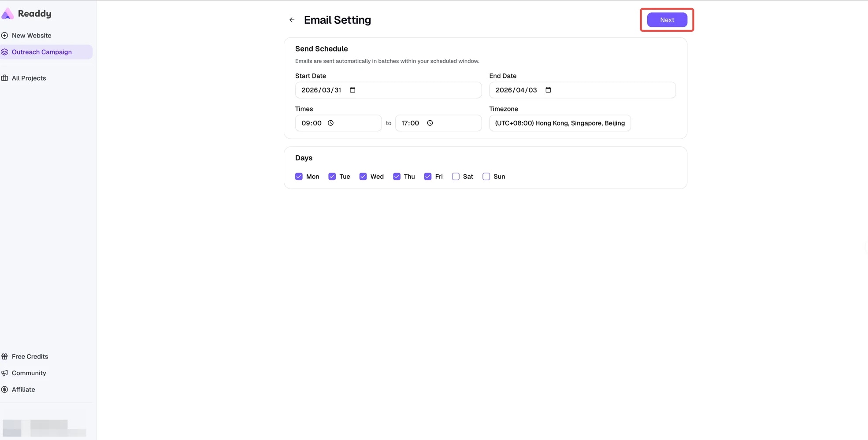The image size is (868, 440).
Task: Select the New Website plus icon
Action: 5,35
